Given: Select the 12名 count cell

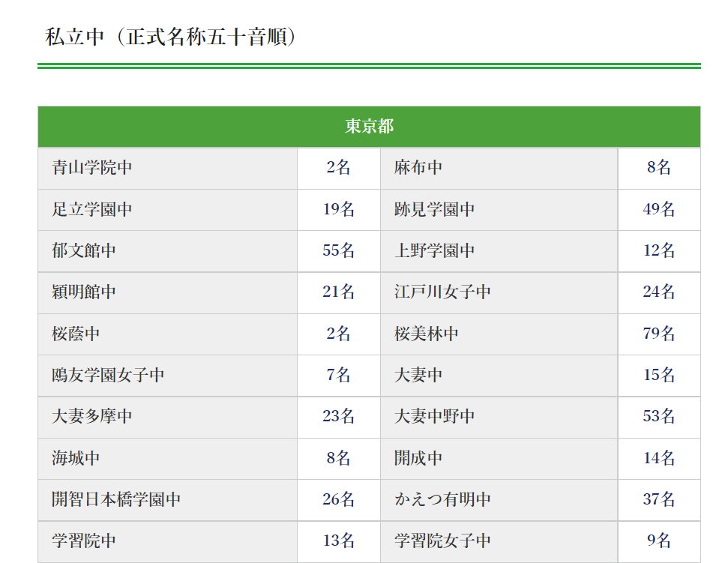Looking at the screenshot, I should [659, 251].
